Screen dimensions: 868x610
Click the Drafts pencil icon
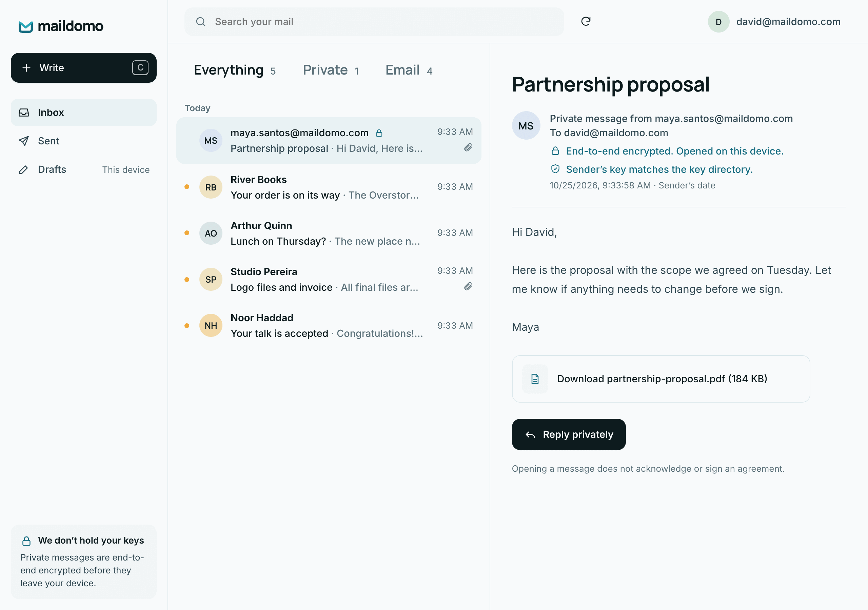(x=24, y=170)
